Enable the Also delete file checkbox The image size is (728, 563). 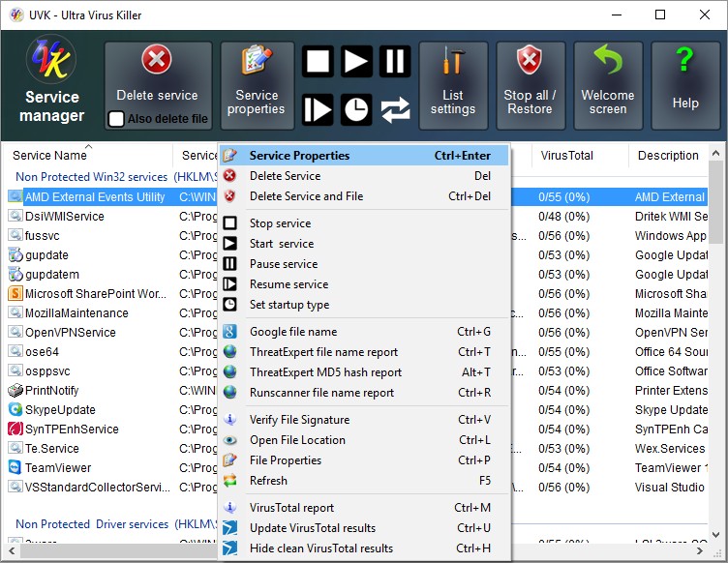(x=116, y=119)
